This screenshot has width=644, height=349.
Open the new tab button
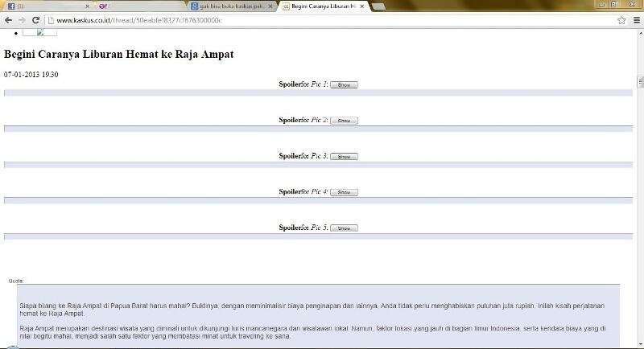coord(378,6)
